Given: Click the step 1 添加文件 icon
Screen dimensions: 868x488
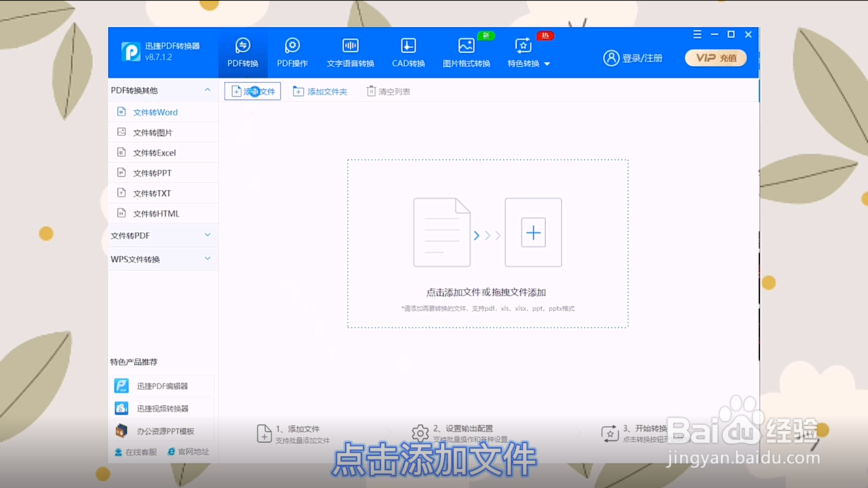Looking at the screenshot, I should point(264,434).
